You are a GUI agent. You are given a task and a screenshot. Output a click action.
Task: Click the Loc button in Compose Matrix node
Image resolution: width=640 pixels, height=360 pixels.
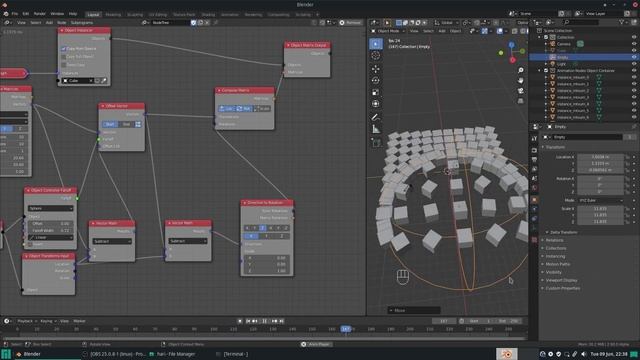(x=226, y=109)
